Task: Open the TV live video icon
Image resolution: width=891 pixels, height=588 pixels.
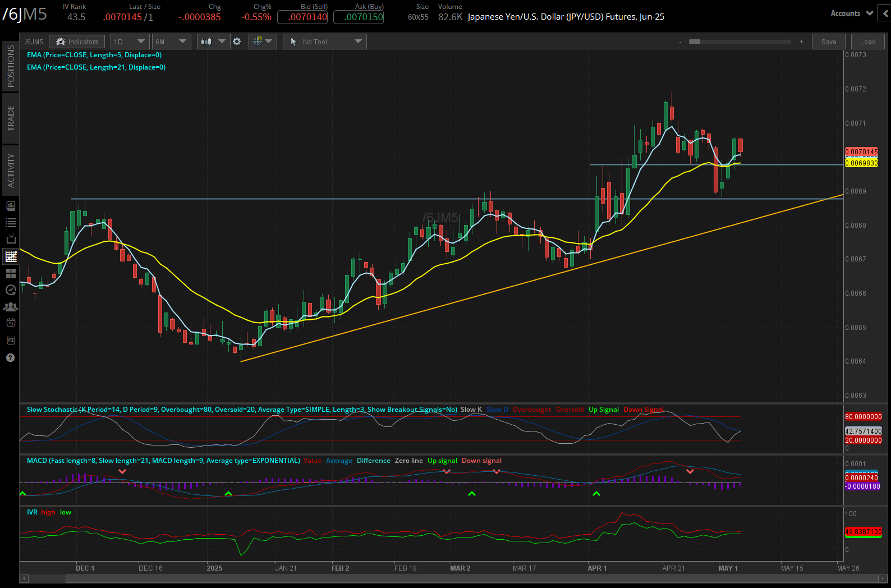Action: click(x=11, y=240)
